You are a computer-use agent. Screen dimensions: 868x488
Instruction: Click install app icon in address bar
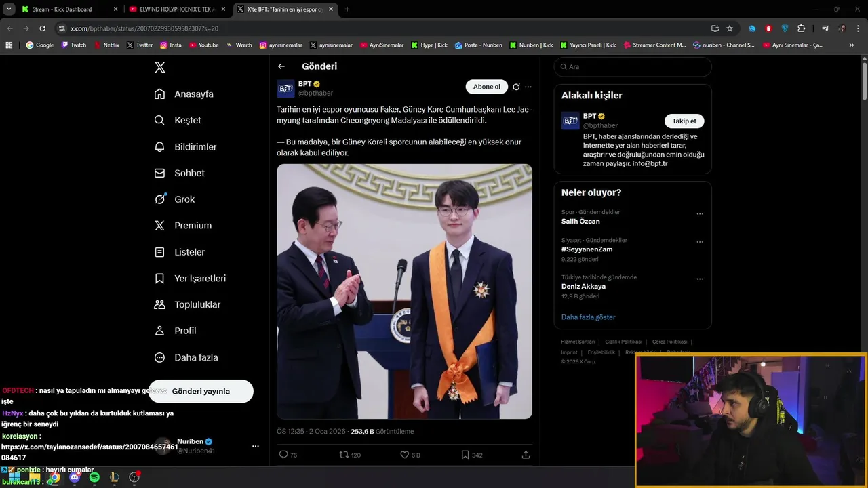[715, 28]
